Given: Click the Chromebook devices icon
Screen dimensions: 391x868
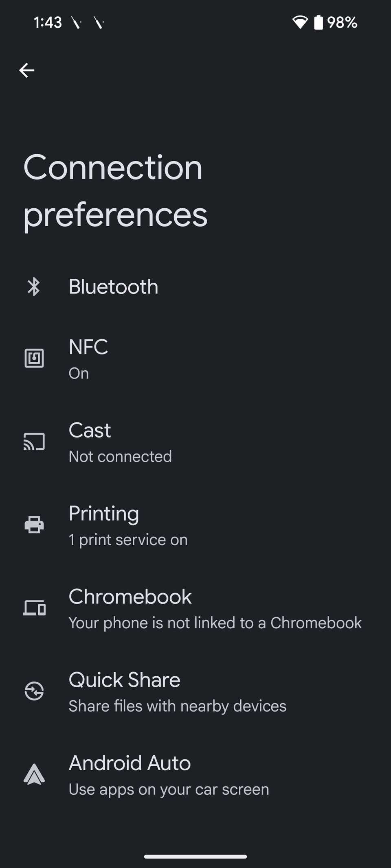Looking at the screenshot, I should tap(34, 608).
